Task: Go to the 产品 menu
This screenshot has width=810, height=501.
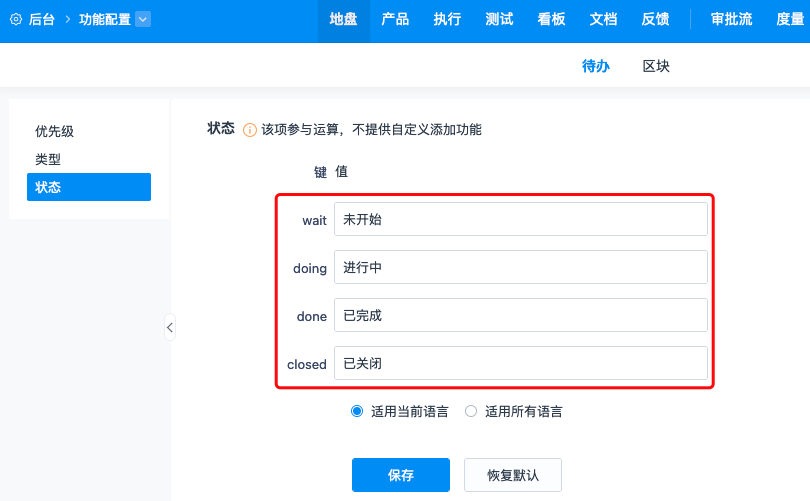Action: coord(395,19)
